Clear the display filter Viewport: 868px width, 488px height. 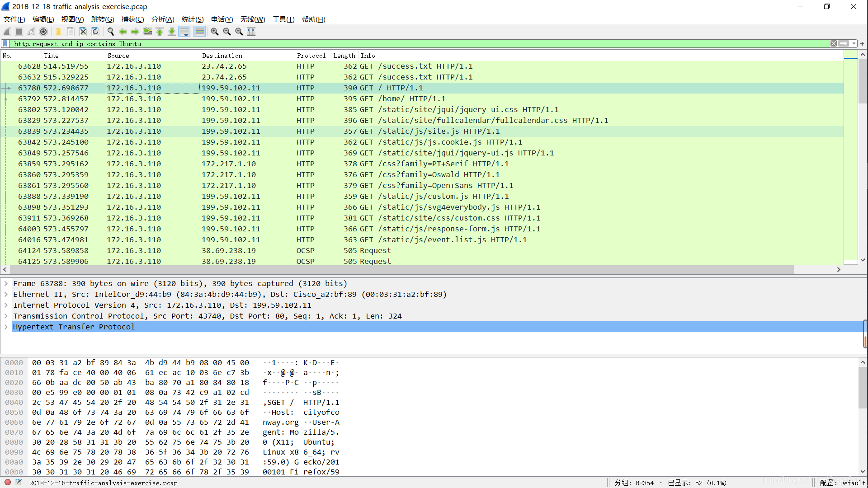[834, 44]
